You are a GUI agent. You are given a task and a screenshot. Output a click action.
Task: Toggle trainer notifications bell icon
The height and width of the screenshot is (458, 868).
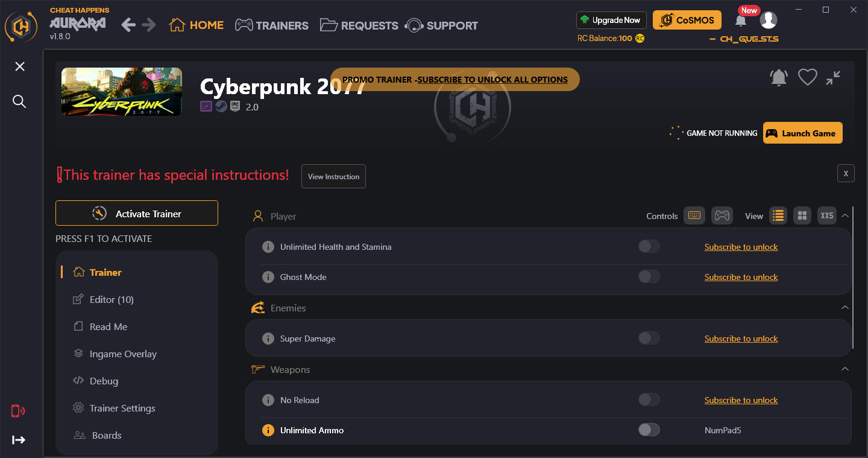pos(779,77)
